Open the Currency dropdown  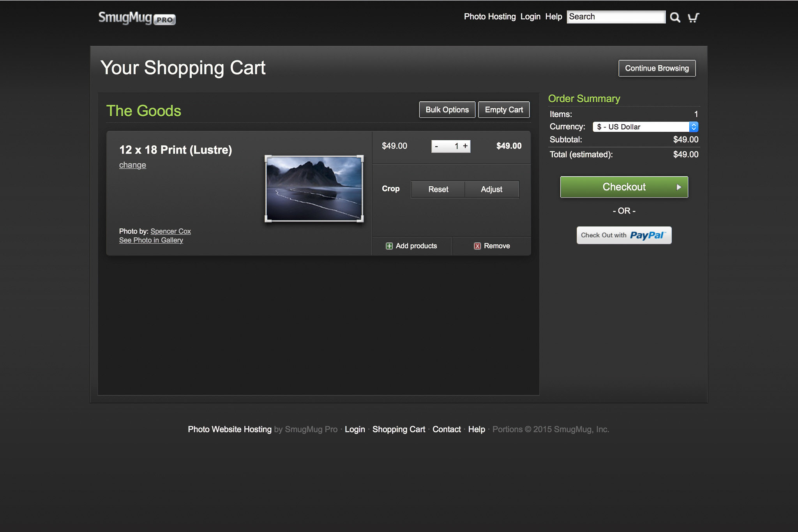tap(645, 127)
